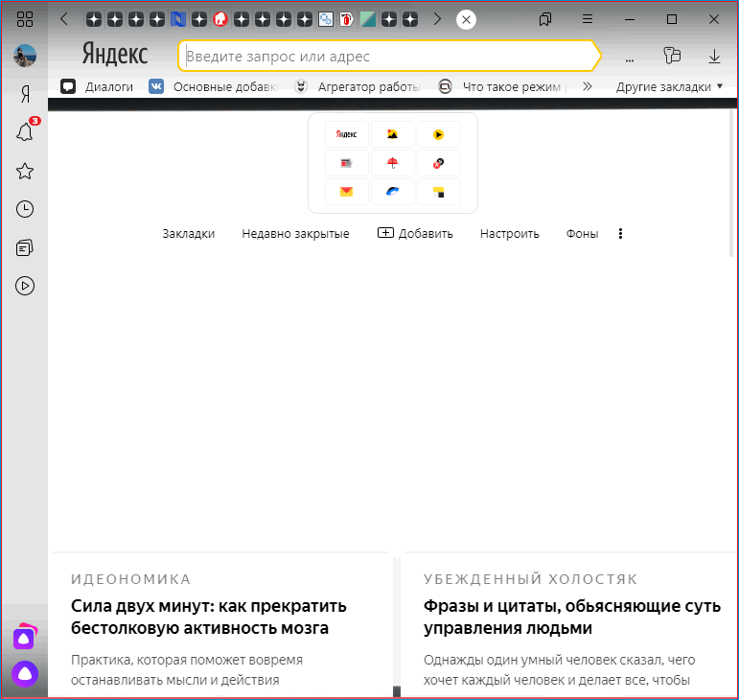Launch Alice assistant round purple button
Image resolution: width=739 pixels, height=700 pixels.
(x=25, y=673)
